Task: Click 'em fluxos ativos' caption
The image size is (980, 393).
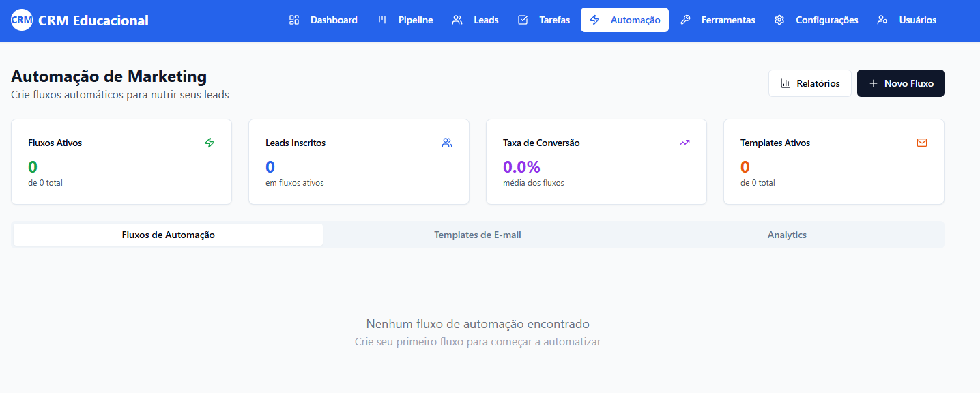Action: [295, 183]
